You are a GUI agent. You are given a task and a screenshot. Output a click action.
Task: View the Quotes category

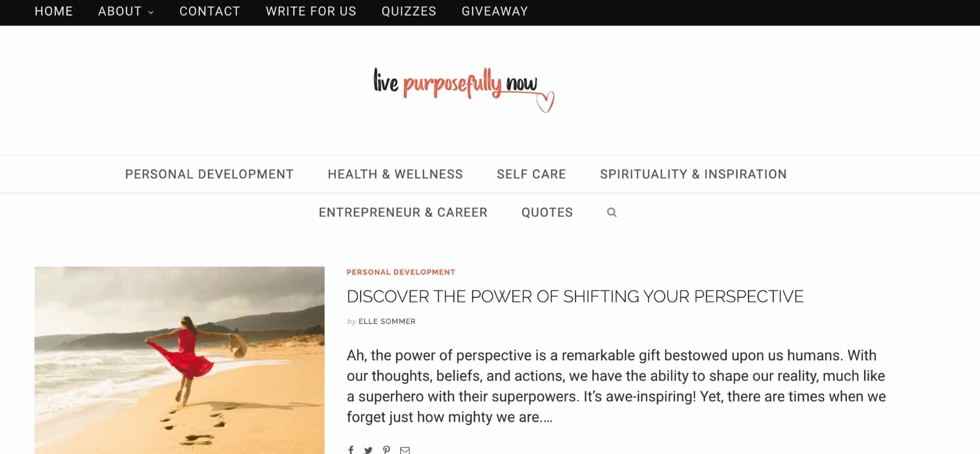click(x=547, y=213)
